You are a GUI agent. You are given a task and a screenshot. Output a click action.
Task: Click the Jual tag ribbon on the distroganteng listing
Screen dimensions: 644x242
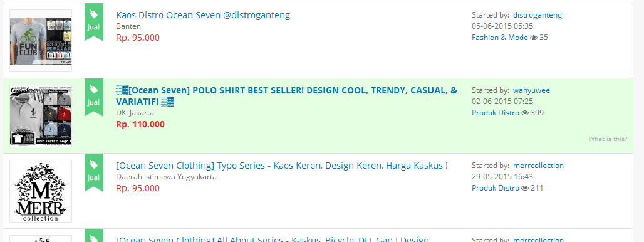[x=93, y=22]
